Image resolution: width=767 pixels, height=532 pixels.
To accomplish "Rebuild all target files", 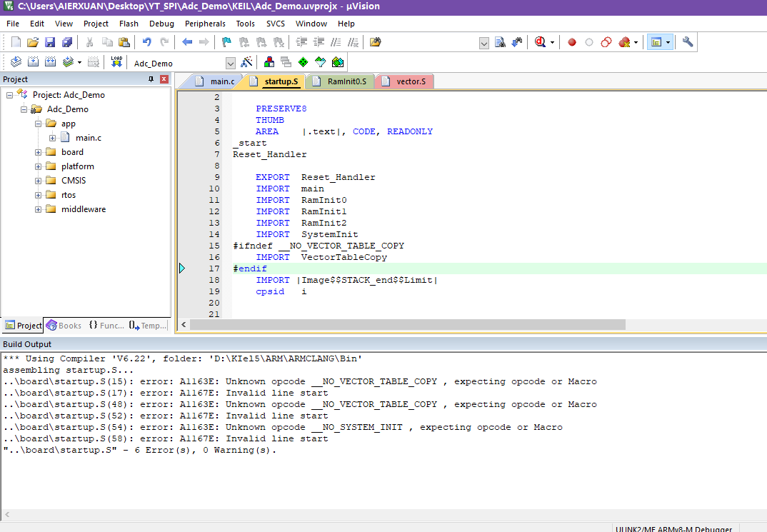I will pyautogui.click(x=51, y=62).
